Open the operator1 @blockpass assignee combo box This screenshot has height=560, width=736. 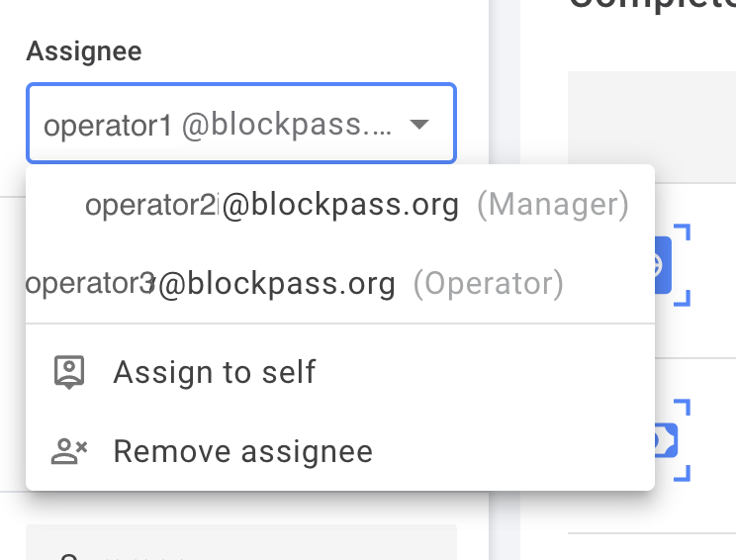click(x=241, y=124)
